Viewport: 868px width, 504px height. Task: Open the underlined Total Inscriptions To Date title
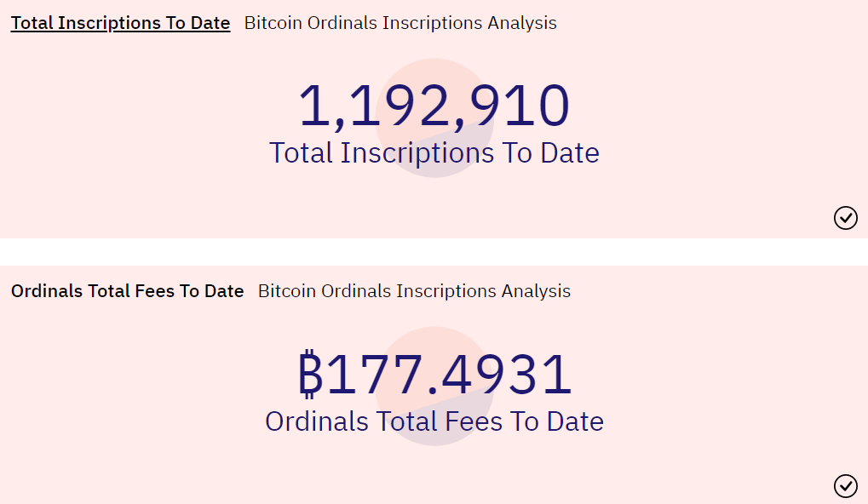pyautogui.click(x=120, y=23)
